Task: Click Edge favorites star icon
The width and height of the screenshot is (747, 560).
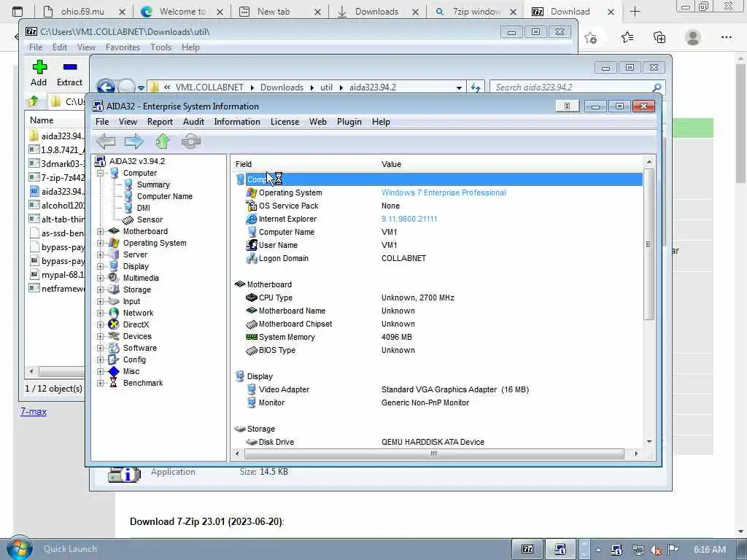Action: coord(627,37)
